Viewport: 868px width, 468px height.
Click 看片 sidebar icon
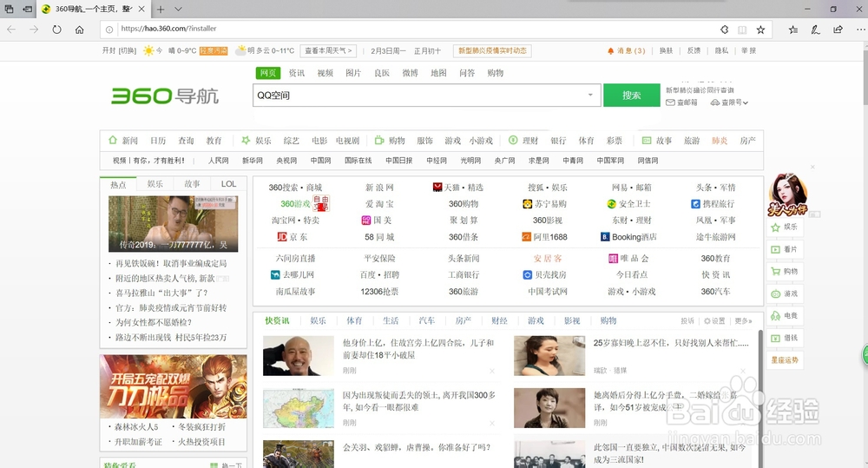[775, 249]
